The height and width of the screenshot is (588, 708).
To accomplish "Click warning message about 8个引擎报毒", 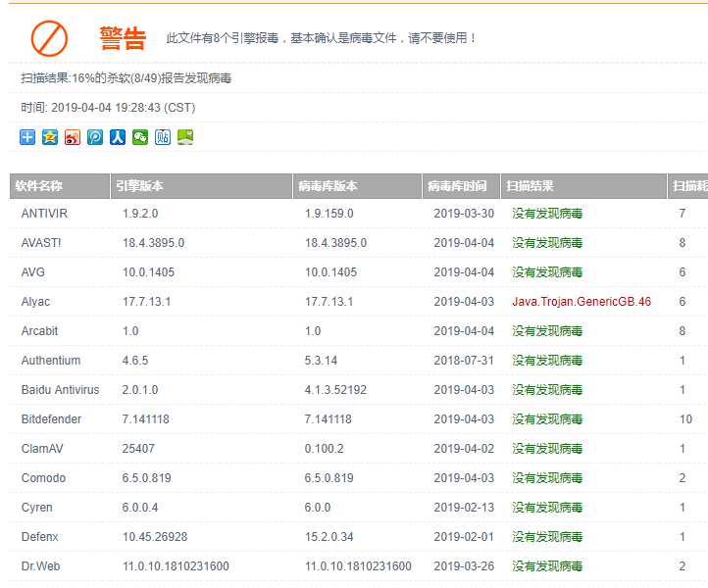I will pos(321,38).
